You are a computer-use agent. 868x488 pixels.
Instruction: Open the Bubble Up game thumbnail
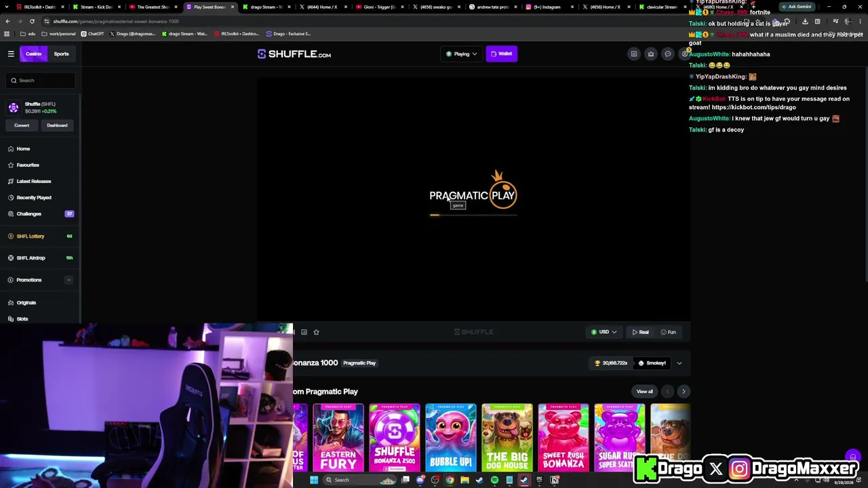(x=451, y=438)
